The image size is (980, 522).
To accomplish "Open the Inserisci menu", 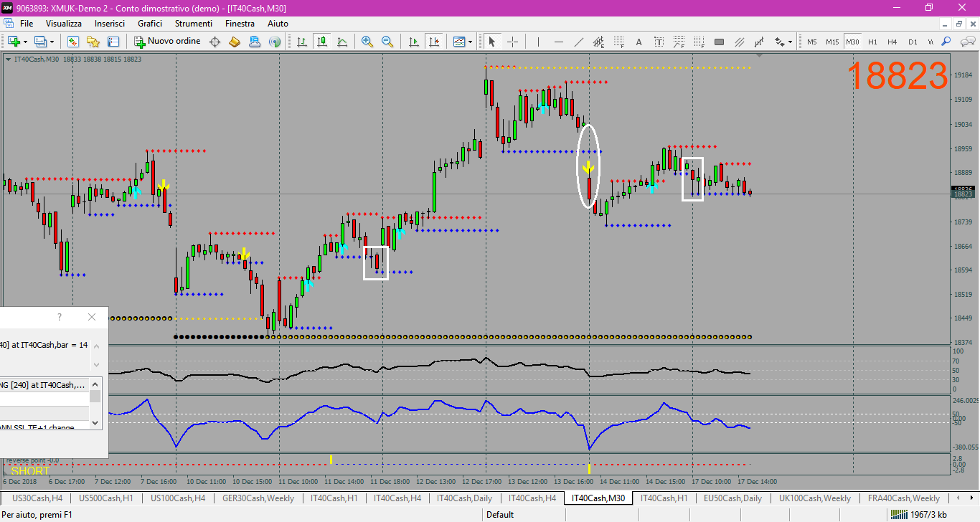I will click(110, 24).
